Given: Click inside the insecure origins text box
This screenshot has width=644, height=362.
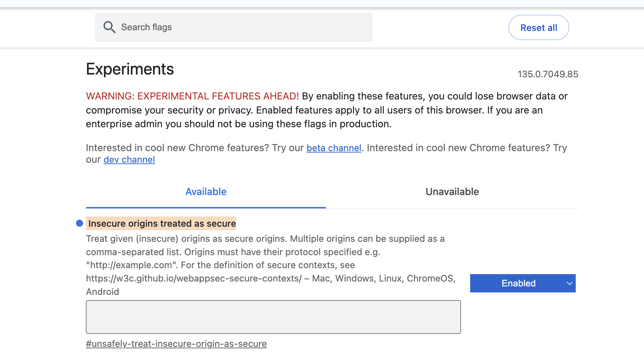Looking at the screenshot, I should click(273, 317).
